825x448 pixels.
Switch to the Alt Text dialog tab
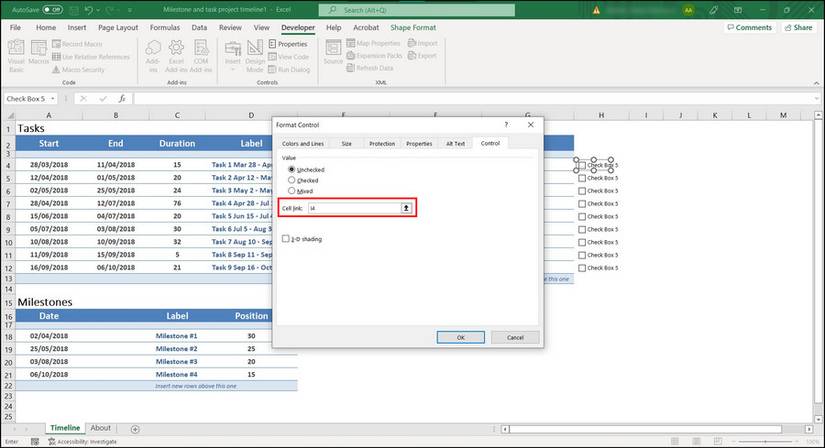point(456,144)
